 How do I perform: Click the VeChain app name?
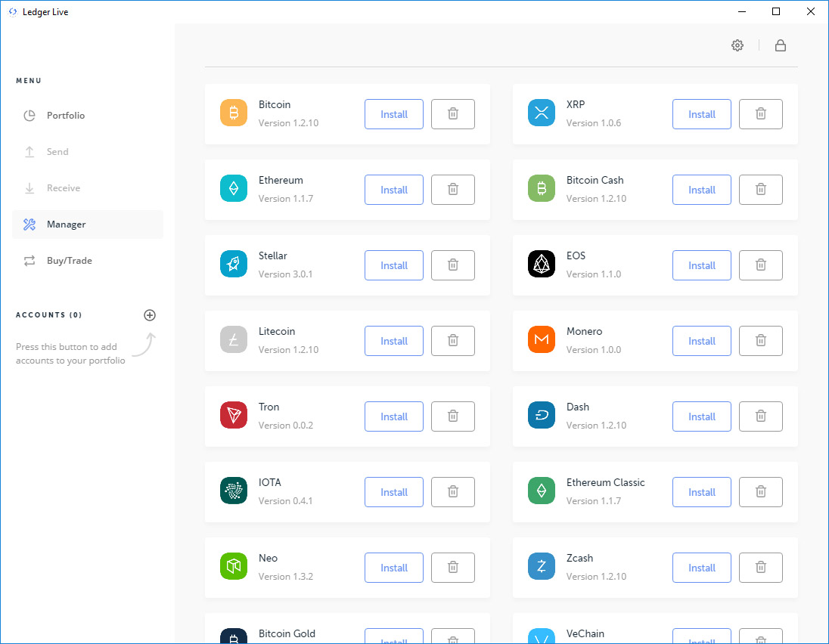click(585, 633)
